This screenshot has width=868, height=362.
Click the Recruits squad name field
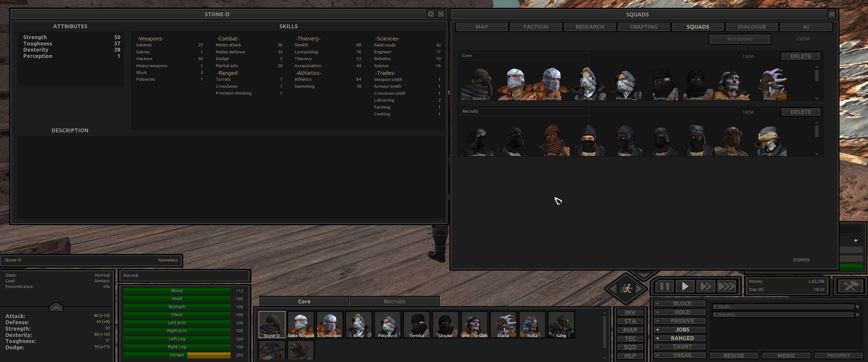pyautogui.click(x=525, y=112)
